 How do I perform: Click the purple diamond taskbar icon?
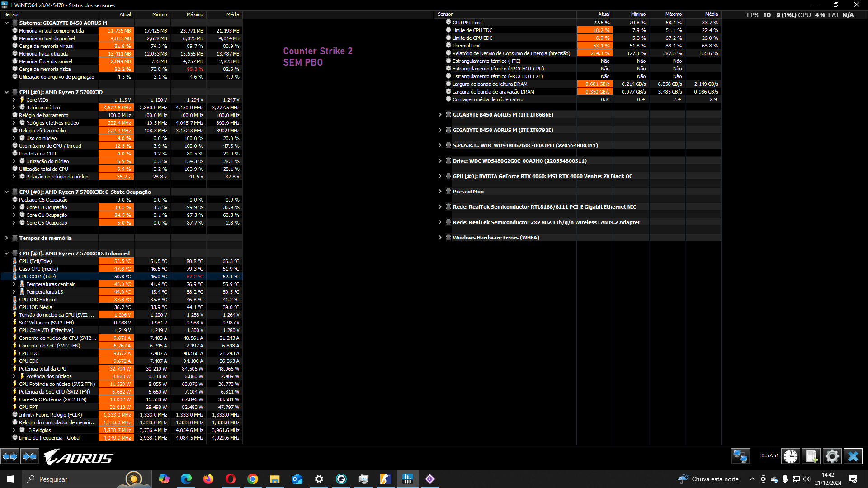tap(429, 479)
